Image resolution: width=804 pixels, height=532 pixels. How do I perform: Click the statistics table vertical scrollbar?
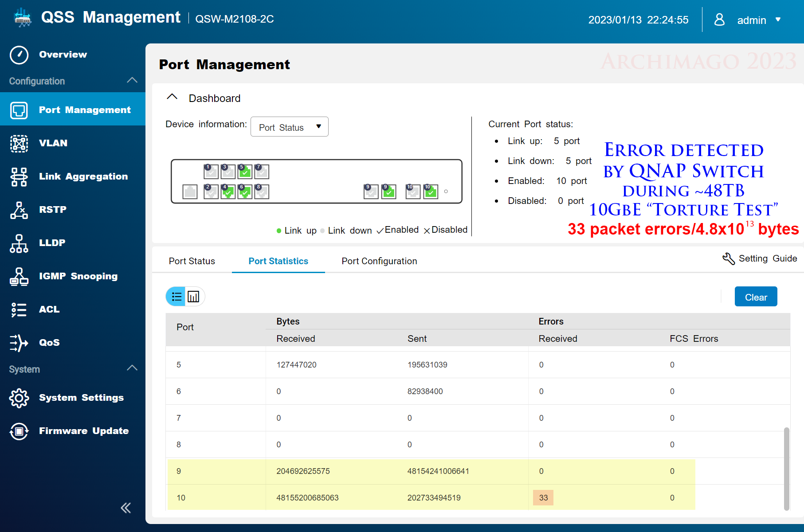pos(787,469)
